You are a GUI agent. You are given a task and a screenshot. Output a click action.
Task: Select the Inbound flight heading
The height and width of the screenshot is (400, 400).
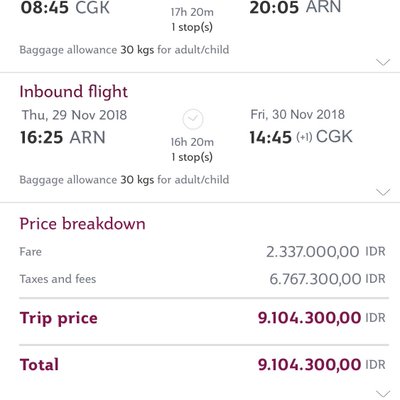74,92
